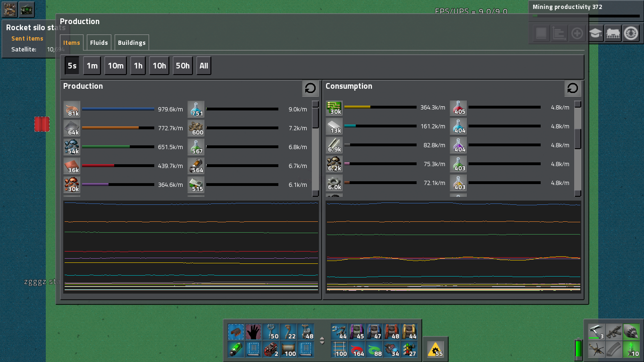644x362 pixels.
Task: Select the Items tab
Action: [x=72, y=42]
